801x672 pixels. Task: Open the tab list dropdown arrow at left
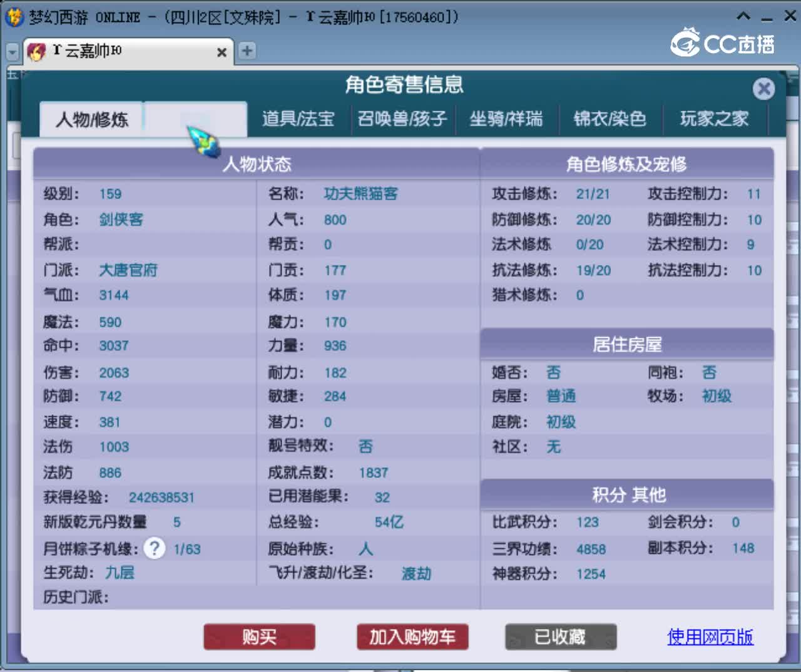coord(12,51)
